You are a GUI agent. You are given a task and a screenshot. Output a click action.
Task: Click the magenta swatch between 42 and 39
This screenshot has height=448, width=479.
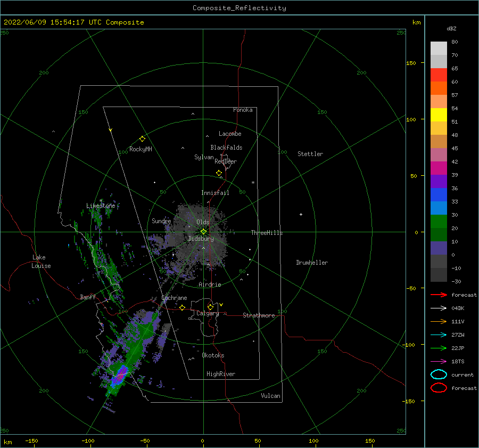[x=439, y=168]
